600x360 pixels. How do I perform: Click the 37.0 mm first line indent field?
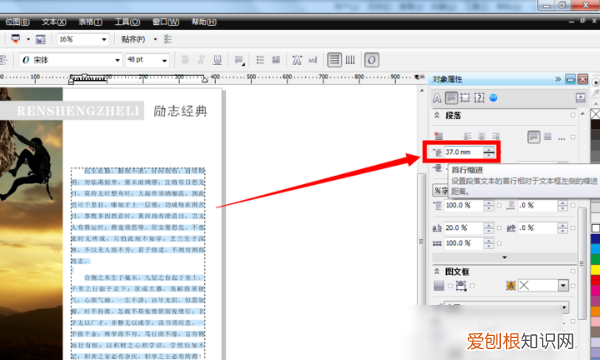pyautogui.click(x=463, y=152)
